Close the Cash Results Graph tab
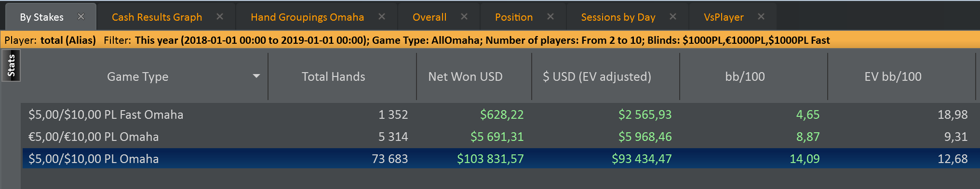Screen dimensions: 980x189 220,17
